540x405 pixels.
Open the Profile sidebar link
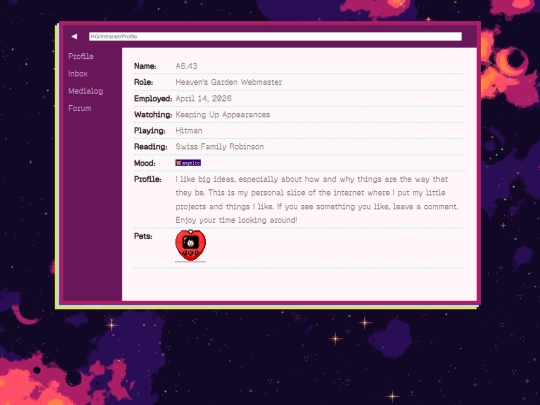tap(81, 56)
